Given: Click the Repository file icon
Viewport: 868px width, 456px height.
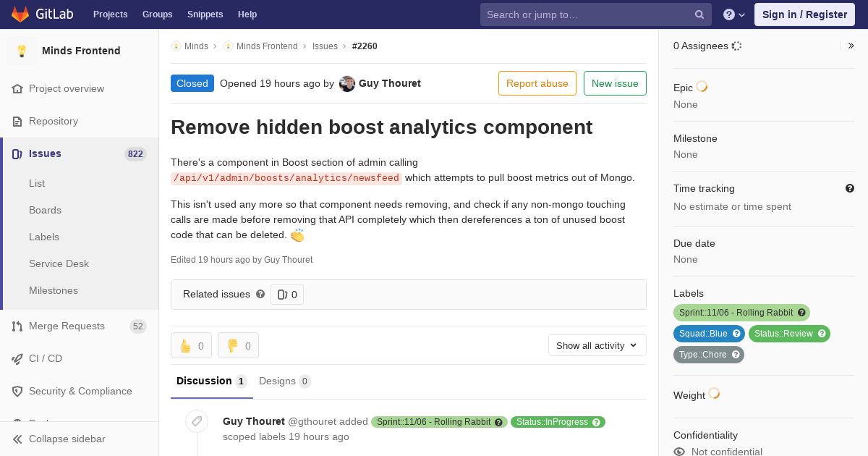Looking at the screenshot, I should pos(17,121).
